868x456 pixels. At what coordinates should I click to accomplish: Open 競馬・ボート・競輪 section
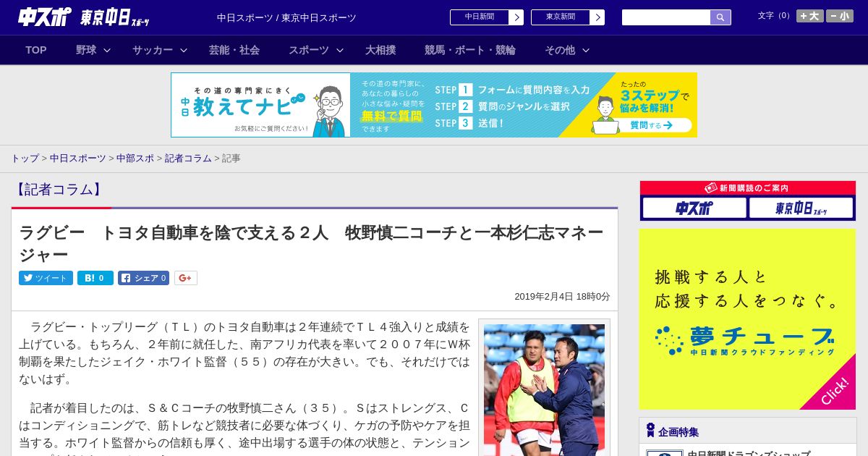(470, 50)
